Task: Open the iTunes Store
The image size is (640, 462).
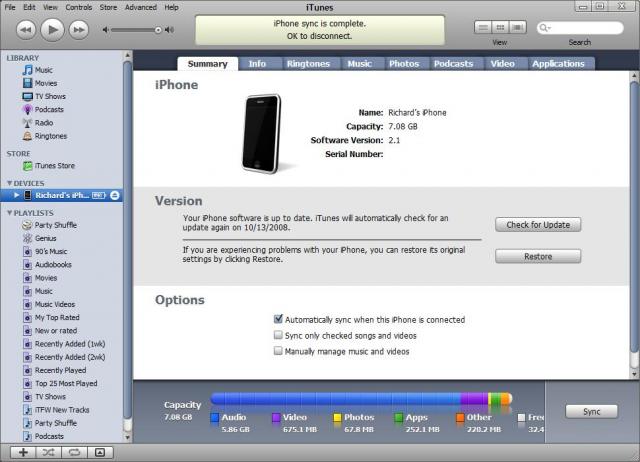Action: (x=49, y=166)
